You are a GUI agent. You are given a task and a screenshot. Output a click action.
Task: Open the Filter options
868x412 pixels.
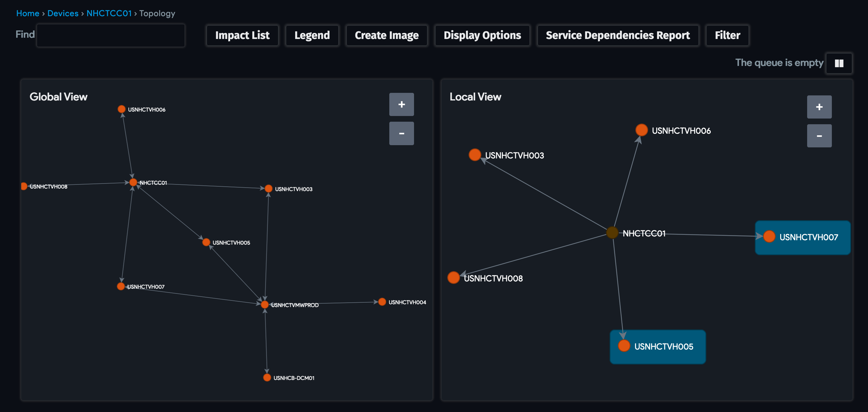[x=727, y=35]
